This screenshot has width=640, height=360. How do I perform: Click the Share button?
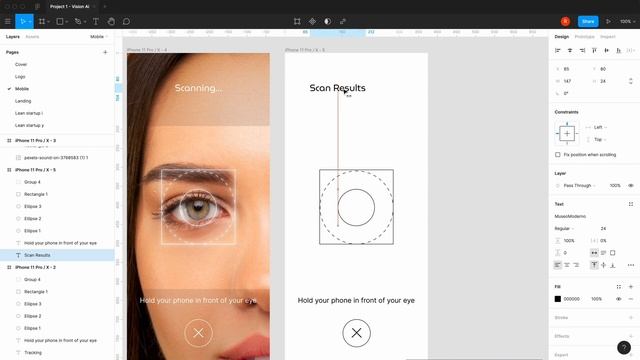[x=588, y=21]
